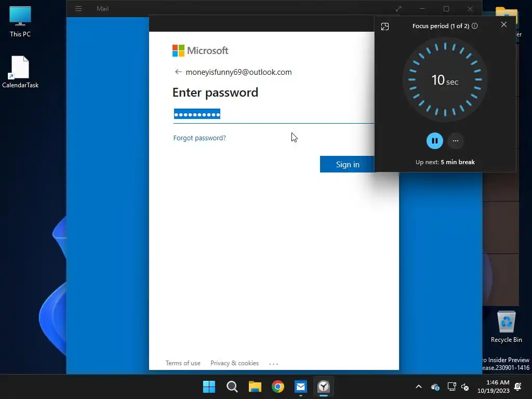Open the ellipsis footer options

click(x=273, y=363)
